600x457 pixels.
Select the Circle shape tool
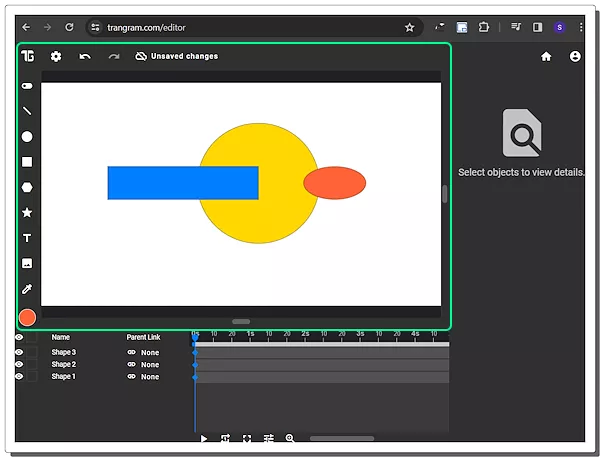27,136
